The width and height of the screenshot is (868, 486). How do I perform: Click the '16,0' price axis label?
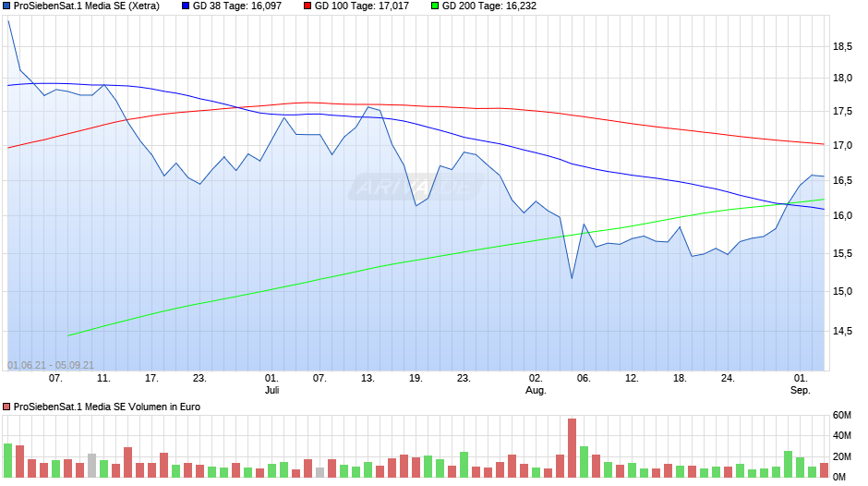coord(842,216)
